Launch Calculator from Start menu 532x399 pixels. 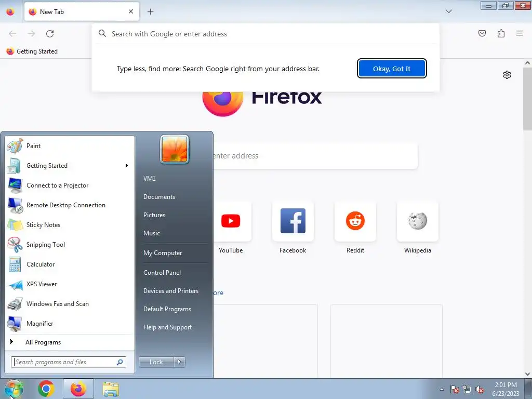coord(70,264)
